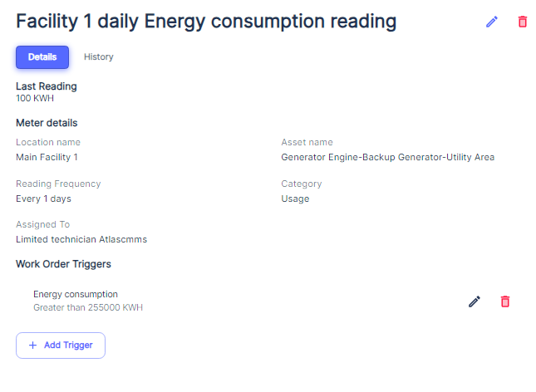This screenshot has width=536, height=392.
Task: Open the History tab
Action: coord(99,57)
